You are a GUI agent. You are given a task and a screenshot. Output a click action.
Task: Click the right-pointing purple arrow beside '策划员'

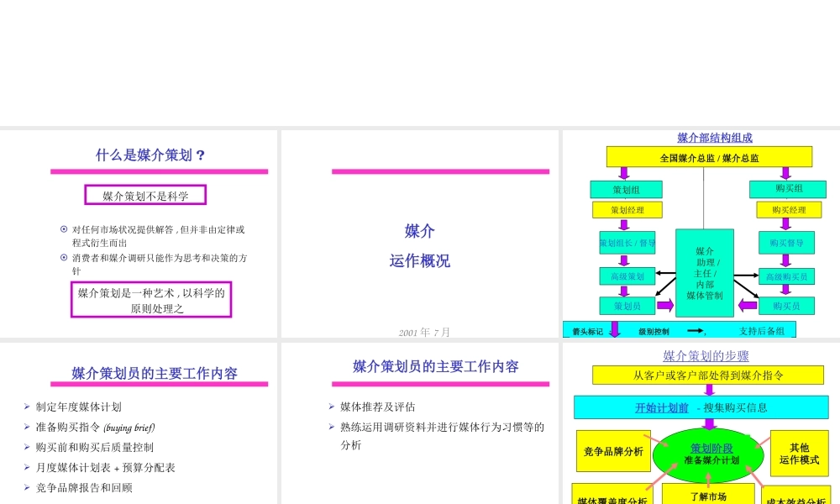(x=665, y=306)
